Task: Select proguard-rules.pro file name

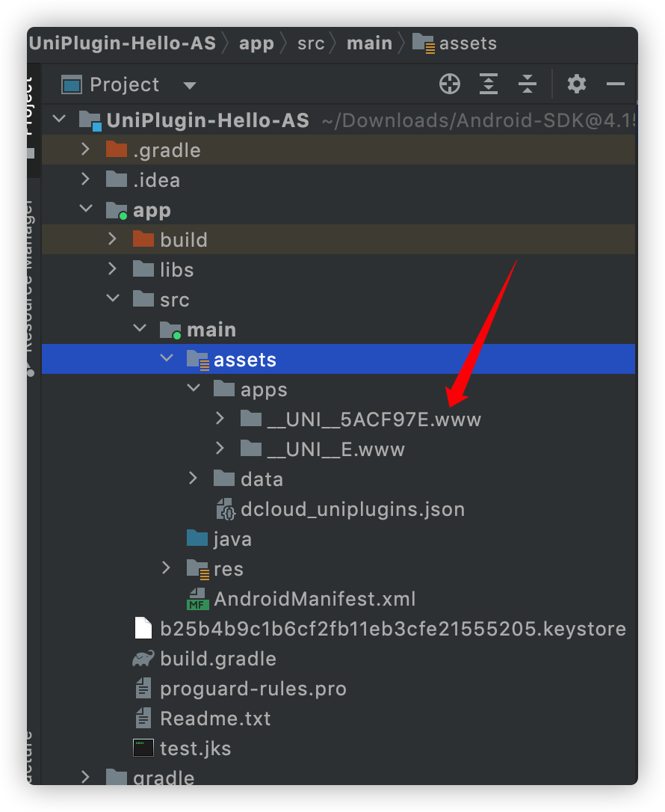Action: [253, 689]
